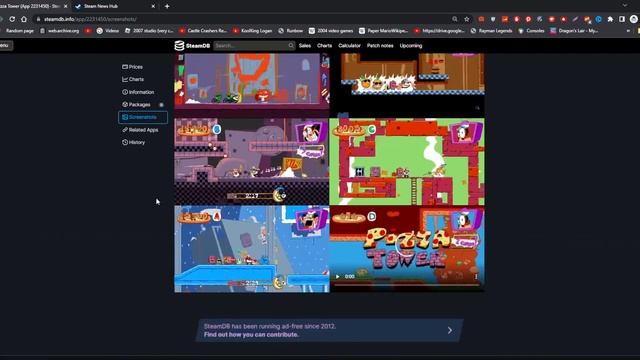Click the magnifier icon in SteamDB search
The width and height of the screenshot is (640, 360).
tap(291, 45)
